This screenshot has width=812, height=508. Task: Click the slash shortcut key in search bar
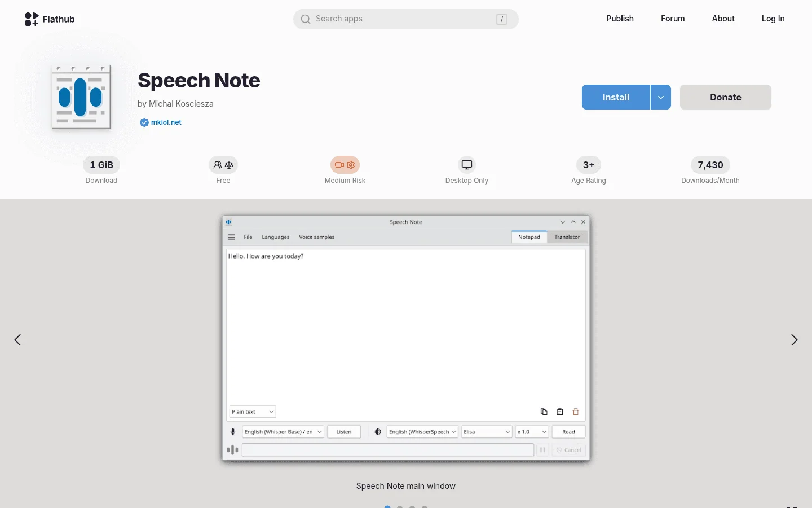click(x=502, y=19)
